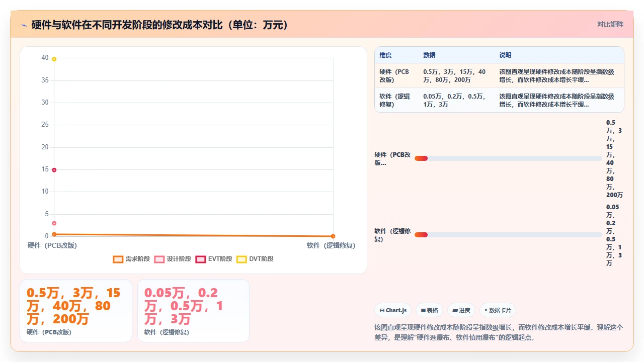The image size is (644, 362).
Task: Click the yellow DVT data point at 40
Action: tap(54, 59)
